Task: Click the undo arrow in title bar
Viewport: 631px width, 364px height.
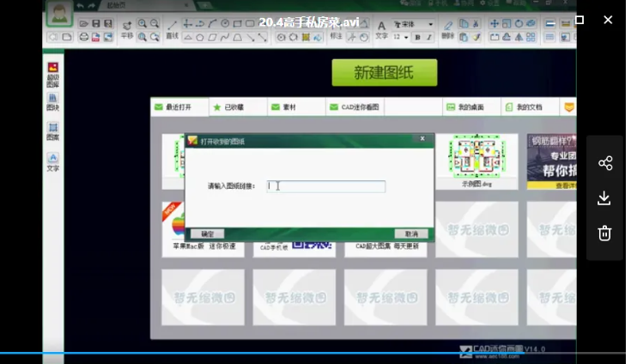Action: click(80, 6)
